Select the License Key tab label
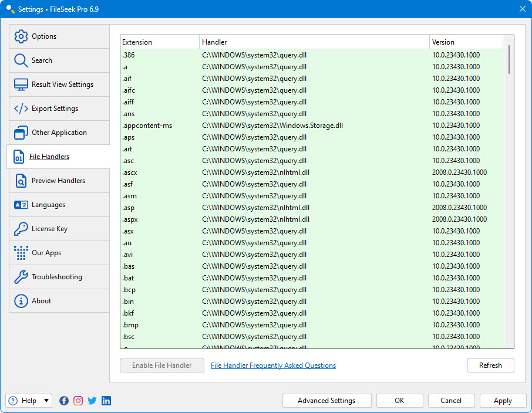Image resolution: width=532 pixels, height=413 pixels. point(49,229)
